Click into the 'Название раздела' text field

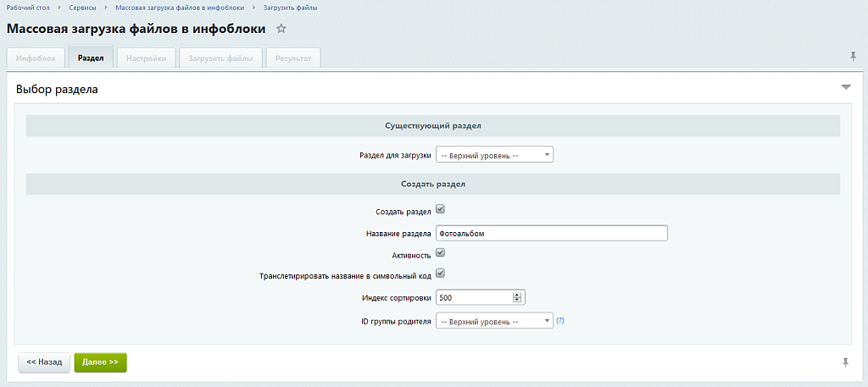tap(551, 233)
